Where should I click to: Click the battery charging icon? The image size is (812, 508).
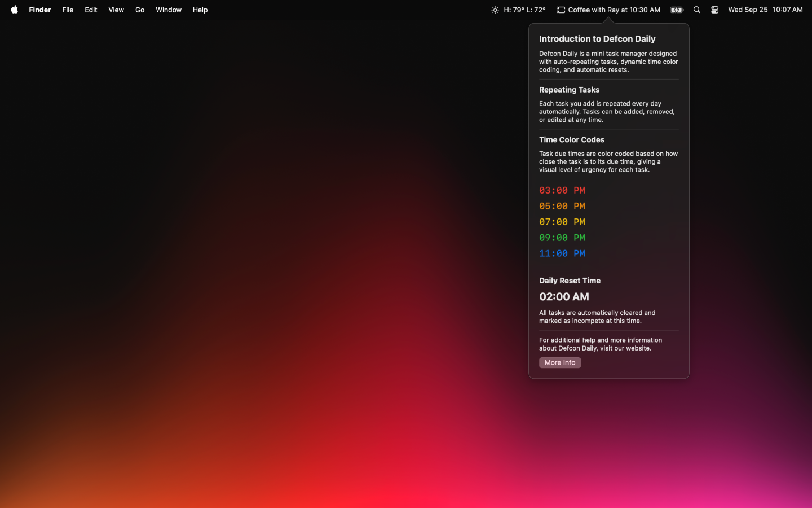(x=677, y=10)
